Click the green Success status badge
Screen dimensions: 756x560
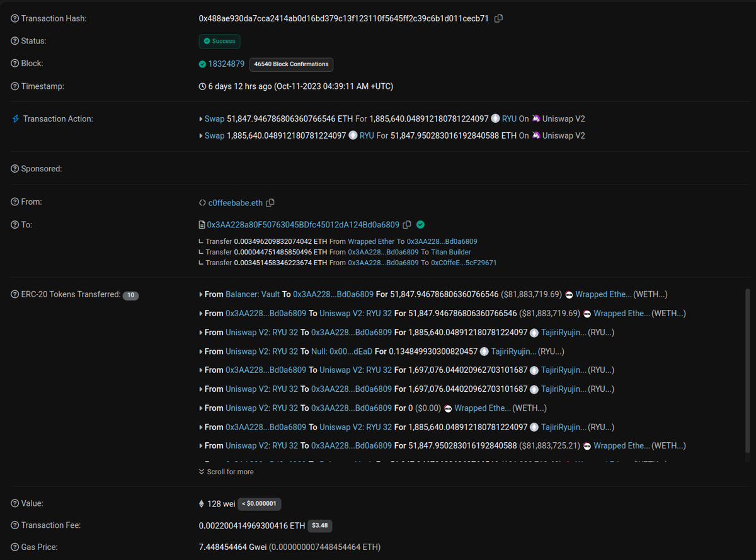(219, 42)
